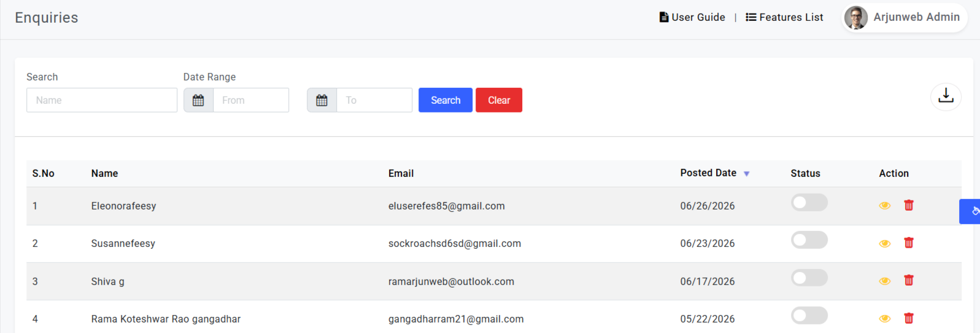This screenshot has width=980, height=333.
Task: Toggle status switch for Susannefeesy
Action: pyautogui.click(x=809, y=240)
